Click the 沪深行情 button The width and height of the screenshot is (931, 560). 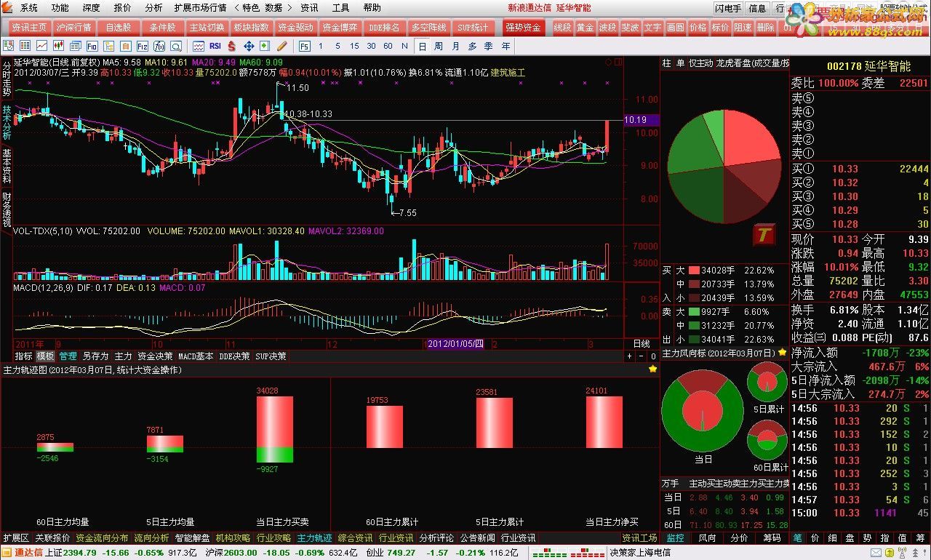click(x=74, y=28)
